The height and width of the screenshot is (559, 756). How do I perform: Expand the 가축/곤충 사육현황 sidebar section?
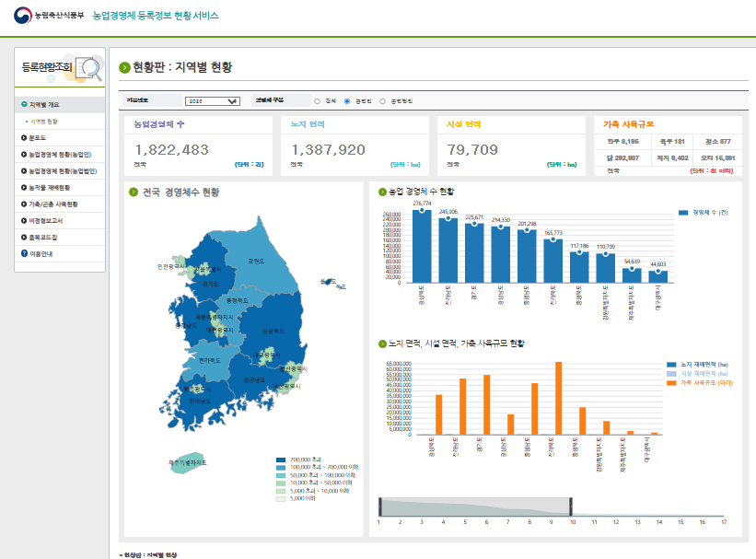[x=60, y=204]
